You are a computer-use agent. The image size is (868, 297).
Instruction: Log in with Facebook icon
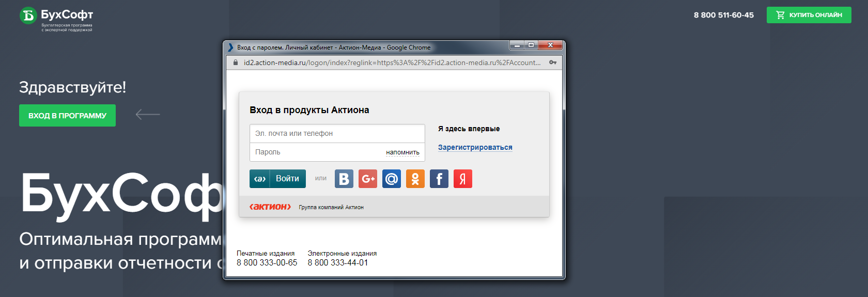coord(439,179)
